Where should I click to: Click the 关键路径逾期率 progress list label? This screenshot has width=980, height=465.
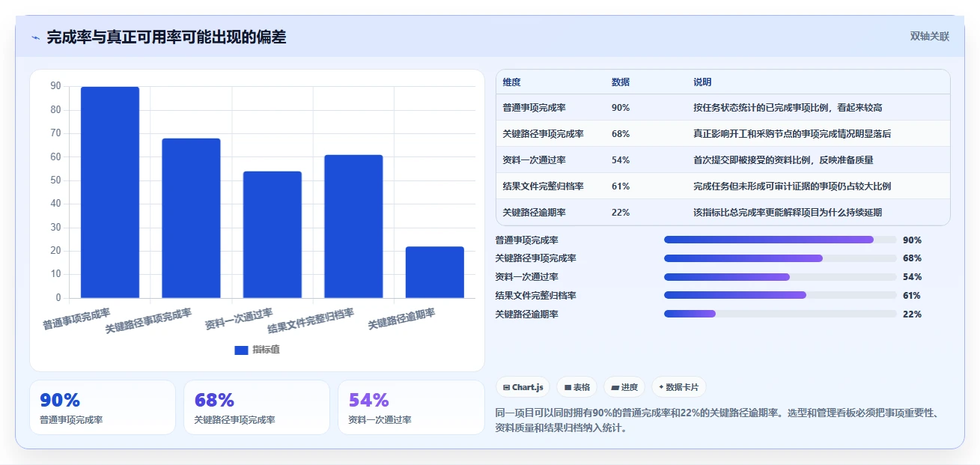tap(527, 314)
